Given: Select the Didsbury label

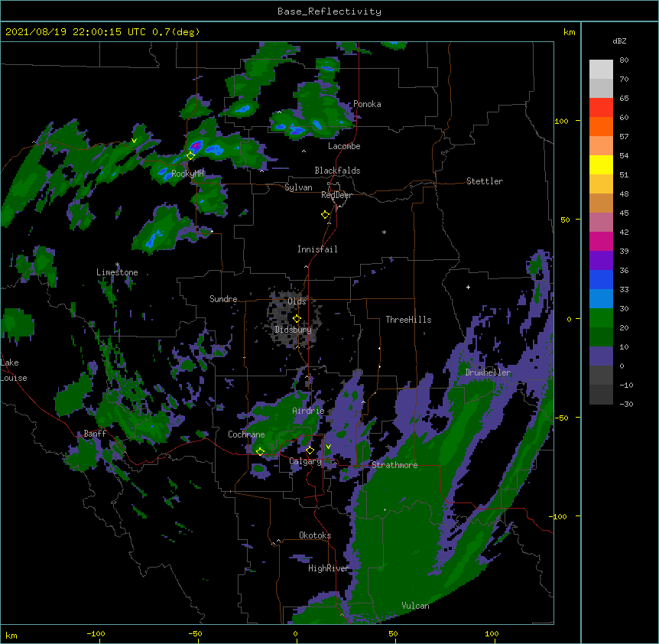Looking at the screenshot, I should [293, 330].
